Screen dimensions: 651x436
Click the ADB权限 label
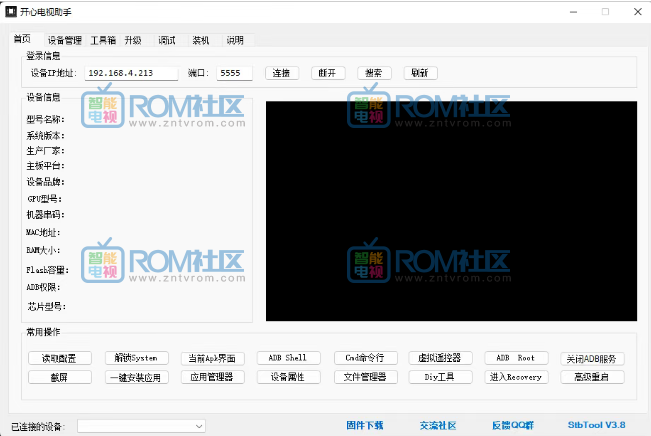click(43, 287)
